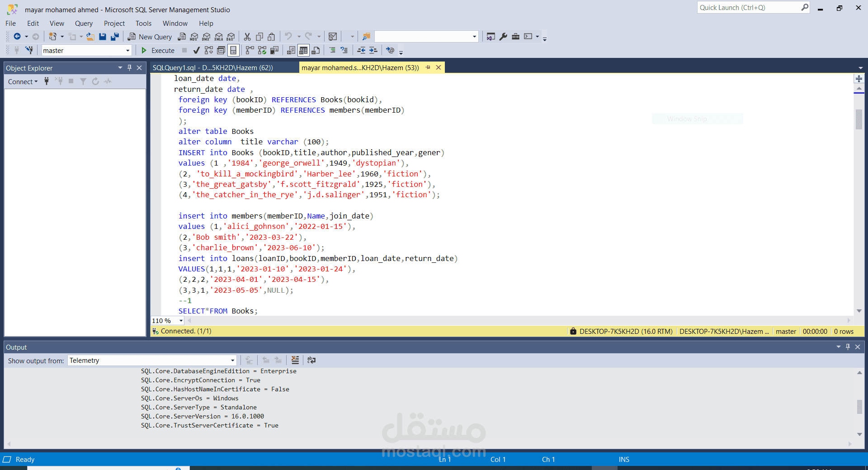Image resolution: width=868 pixels, height=470 pixels.
Task: Click the query editor vertical scrollbar thumb
Action: click(x=859, y=119)
